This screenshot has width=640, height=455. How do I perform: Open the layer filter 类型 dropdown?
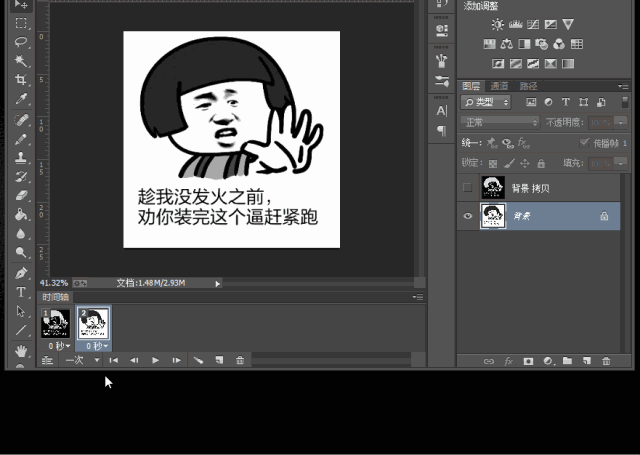click(486, 102)
